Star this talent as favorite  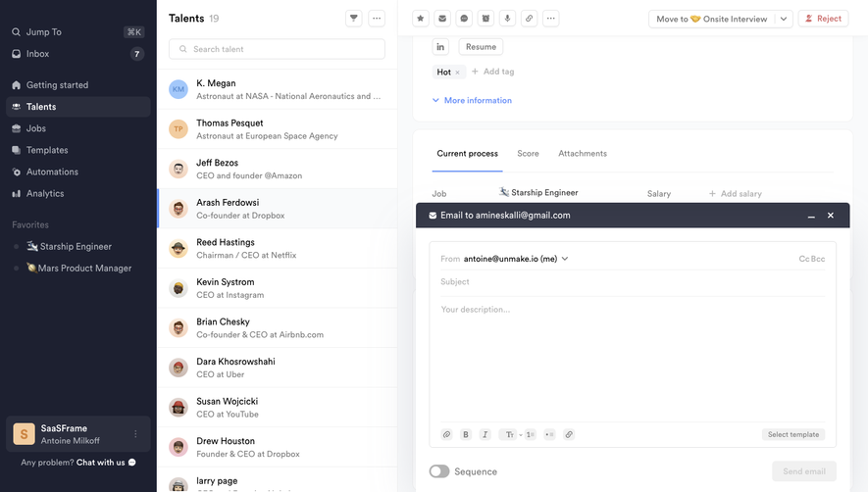tap(420, 19)
